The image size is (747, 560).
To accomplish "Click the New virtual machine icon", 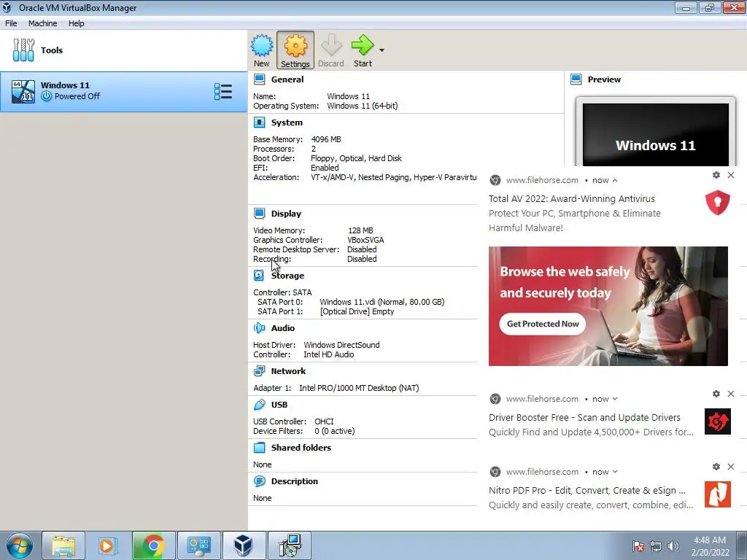I will pos(262,46).
